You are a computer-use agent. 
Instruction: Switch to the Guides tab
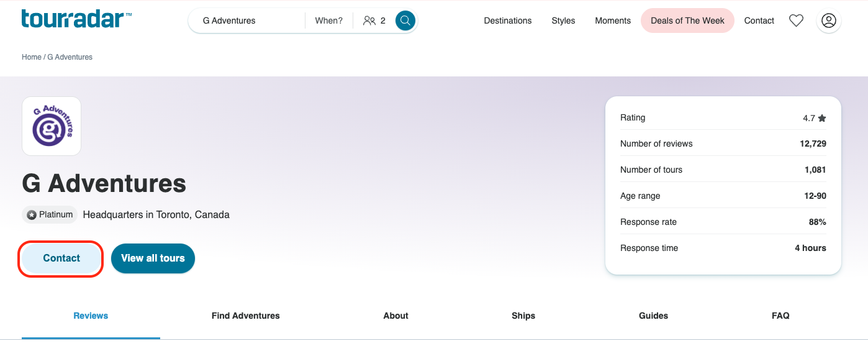coord(654,316)
